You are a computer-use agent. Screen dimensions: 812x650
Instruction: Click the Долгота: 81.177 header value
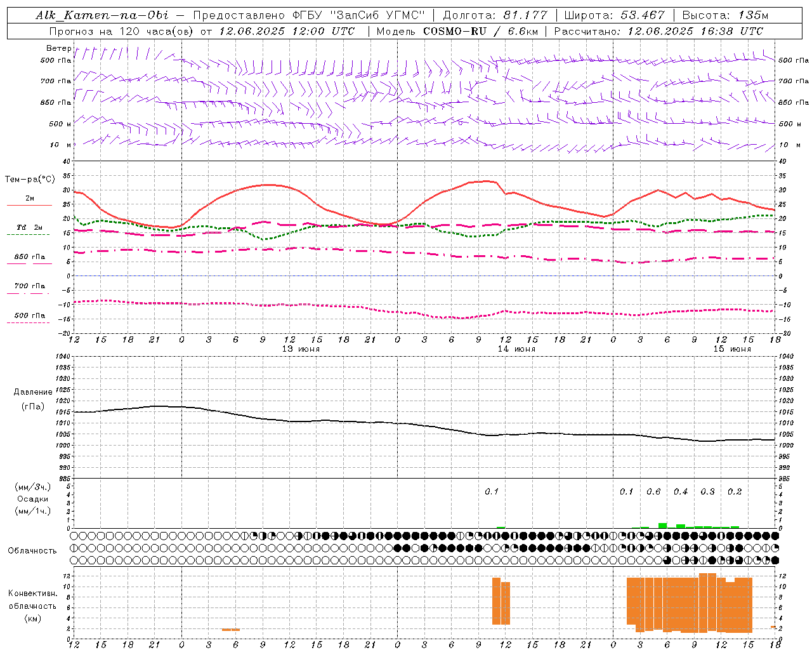(x=495, y=15)
